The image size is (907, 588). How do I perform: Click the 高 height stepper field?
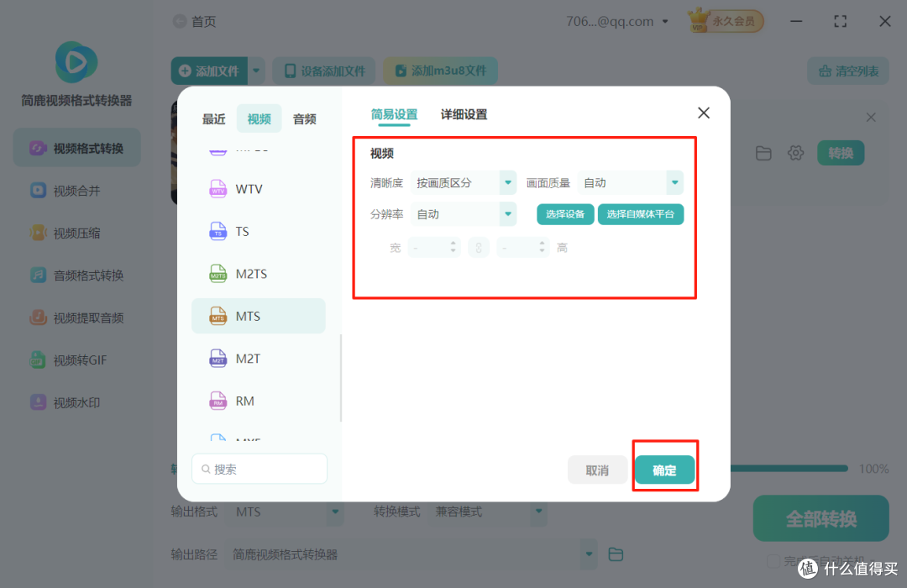523,248
